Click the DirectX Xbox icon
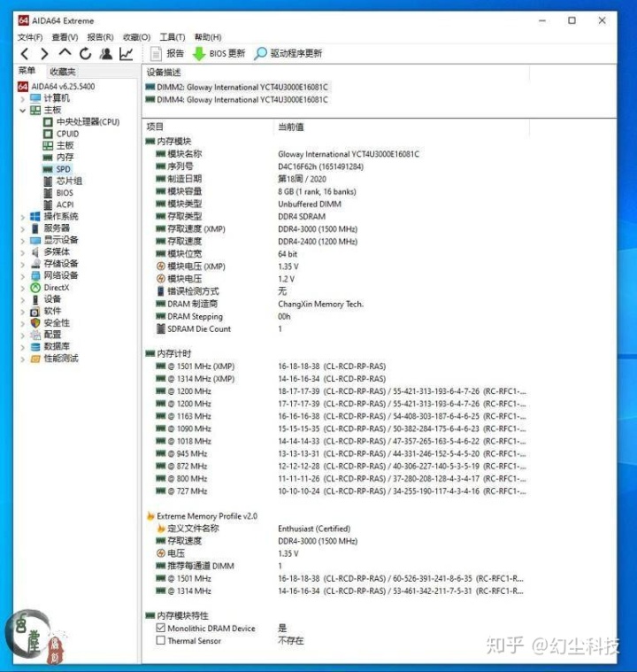Viewport: 637px width, 672px height. [35, 288]
